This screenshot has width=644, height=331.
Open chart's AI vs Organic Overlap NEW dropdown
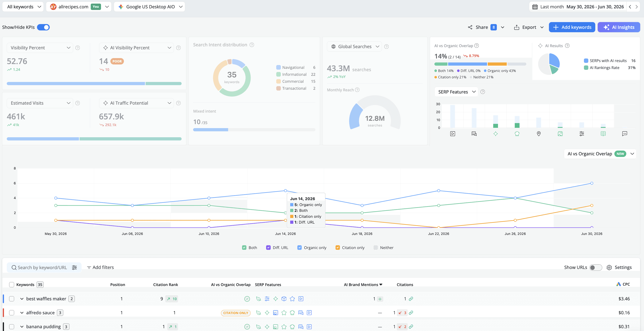click(x=600, y=154)
